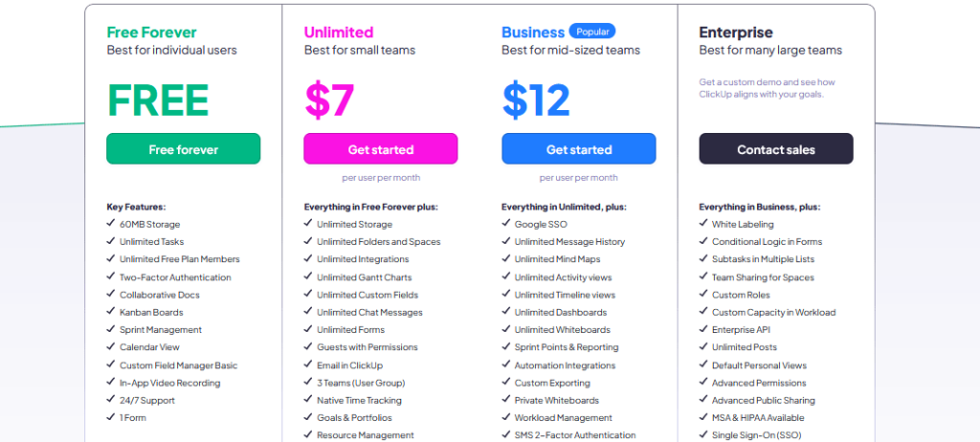
Task: Click the checkmark beside Unlimited Gantt Charts
Action: pyautogui.click(x=308, y=277)
